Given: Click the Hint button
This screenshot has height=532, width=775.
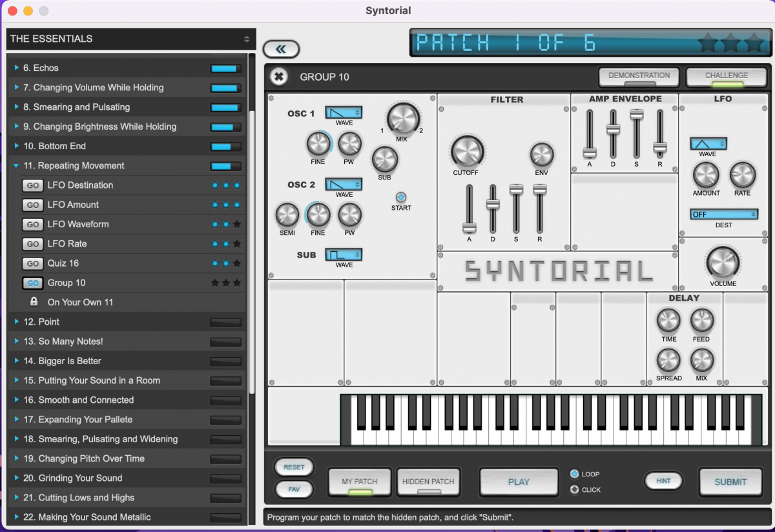Looking at the screenshot, I should 663,481.
